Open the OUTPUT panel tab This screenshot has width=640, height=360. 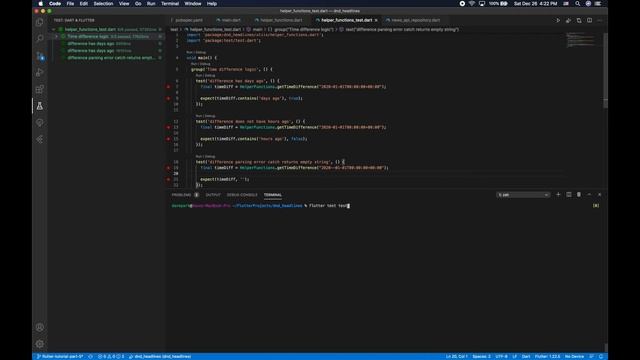(213, 195)
